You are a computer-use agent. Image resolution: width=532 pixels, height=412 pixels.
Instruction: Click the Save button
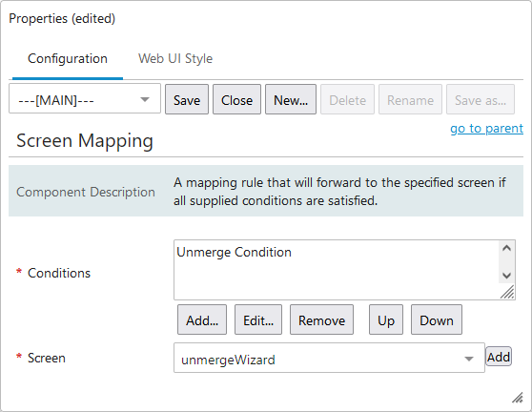point(187,99)
